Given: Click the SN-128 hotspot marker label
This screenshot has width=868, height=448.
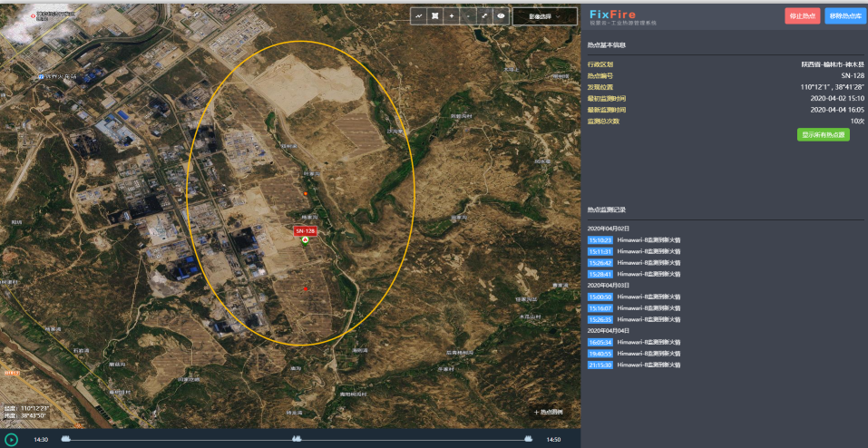Looking at the screenshot, I should point(305,231).
